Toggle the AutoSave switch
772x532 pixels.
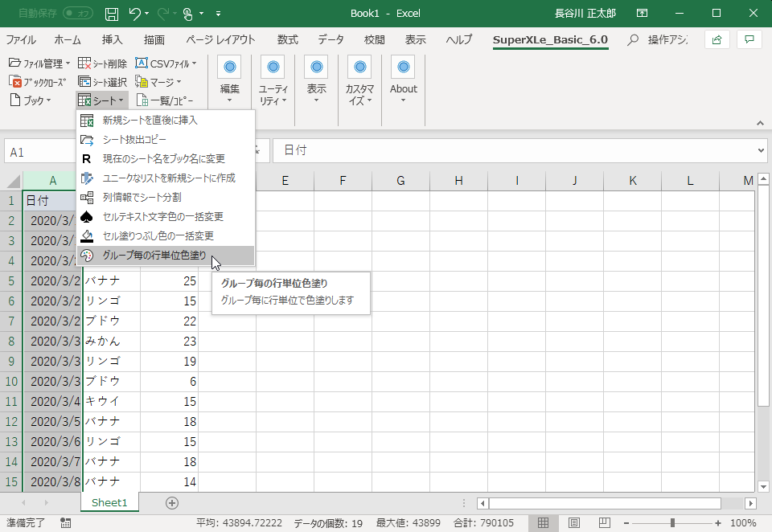78,14
